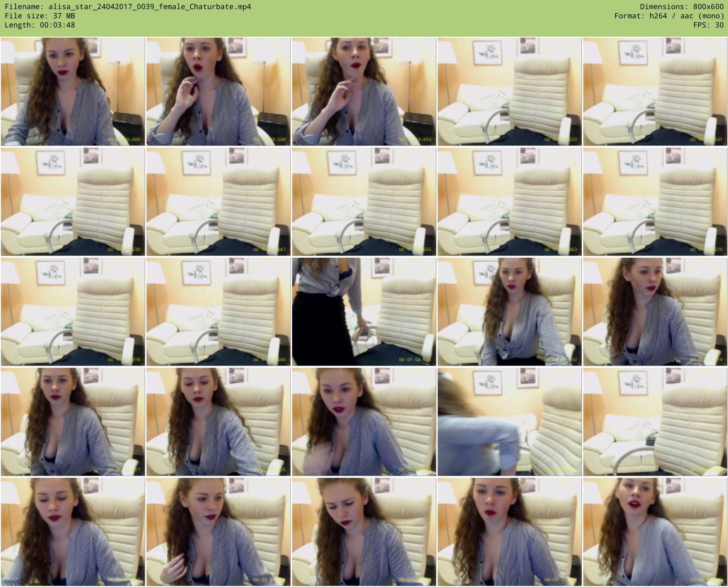
Task: Select the motion-blurred thumbnail beside the chair
Action: (x=509, y=422)
